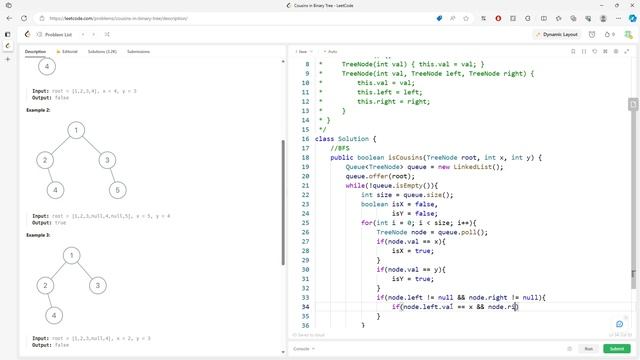Viewport: 640px width, 360px height.
Task: Open the browser collections icon
Action: point(573,18)
